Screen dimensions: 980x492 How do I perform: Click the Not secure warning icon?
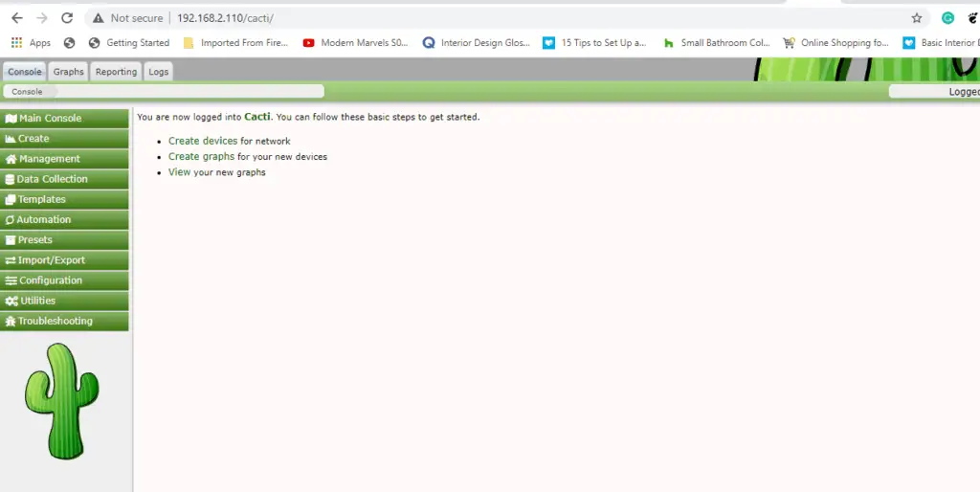(x=99, y=18)
